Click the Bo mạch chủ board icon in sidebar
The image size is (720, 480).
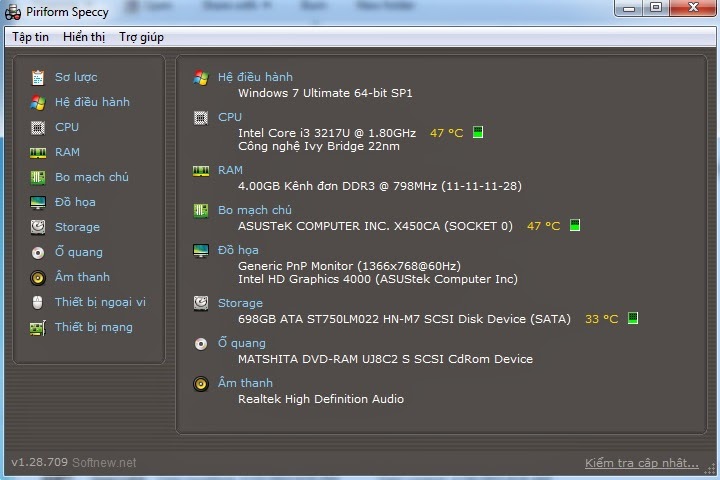click(38, 177)
